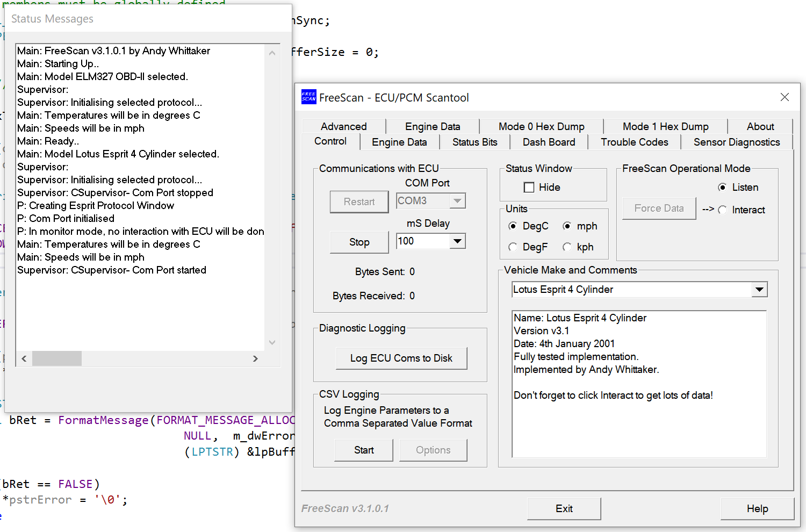Enable the Hide checkbox for Status Window
This screenshot has width=806, height=532.
(529, 187)
